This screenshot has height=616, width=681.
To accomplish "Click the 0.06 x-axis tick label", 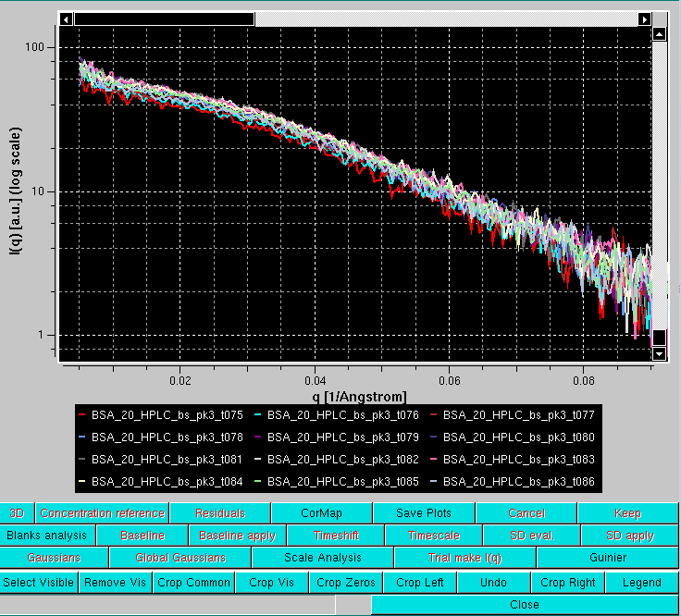I will click(x=449, y=381).
